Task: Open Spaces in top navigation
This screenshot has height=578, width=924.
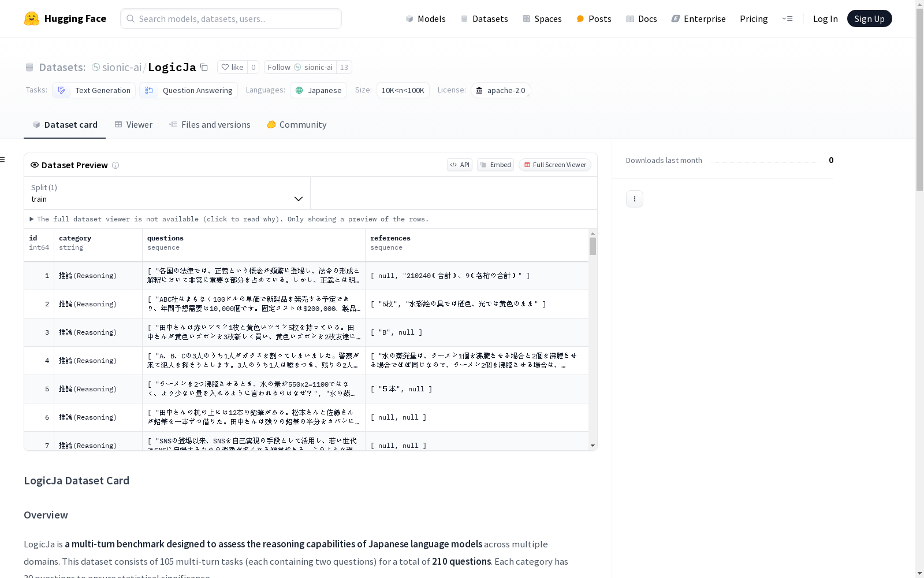Action: (542, 18)
